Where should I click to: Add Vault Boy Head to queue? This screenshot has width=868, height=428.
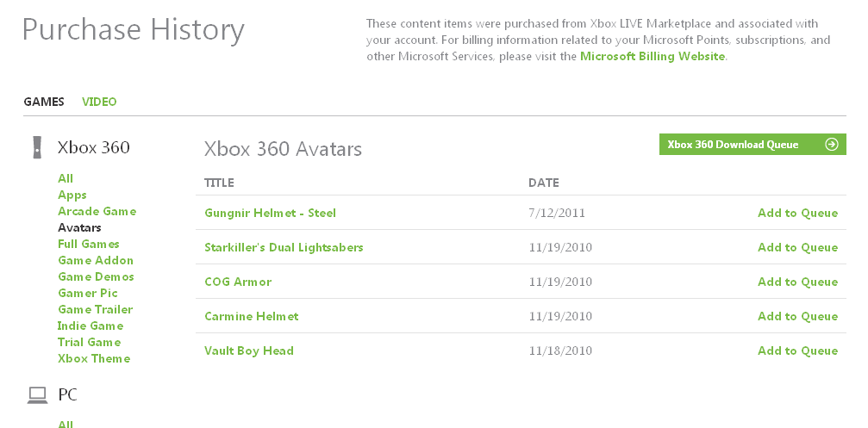(x=797, y=350)
